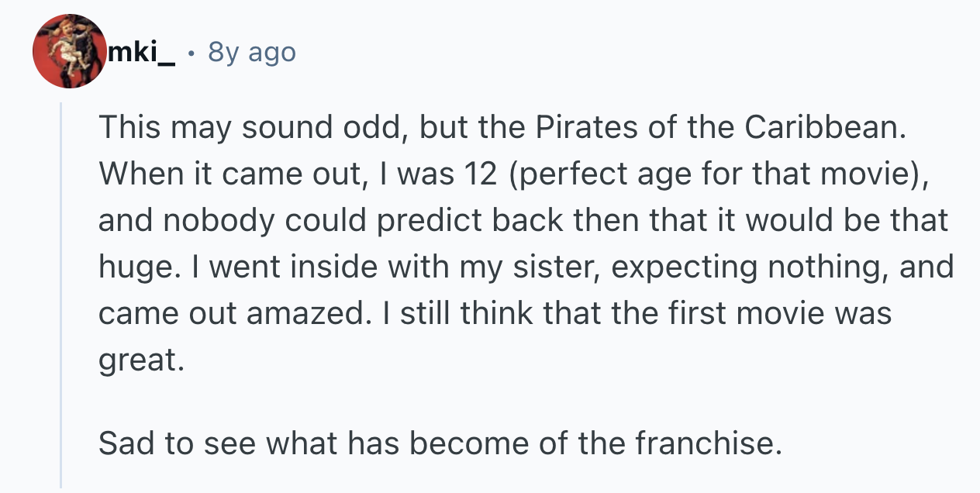Click the phrase "perfect age for that movie"

tap(713, 174)
